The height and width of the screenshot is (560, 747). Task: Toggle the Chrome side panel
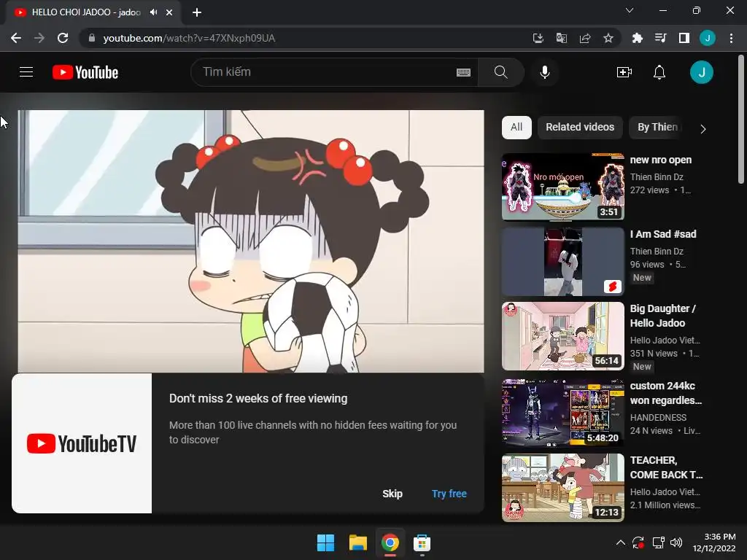(x=684, y=38)
